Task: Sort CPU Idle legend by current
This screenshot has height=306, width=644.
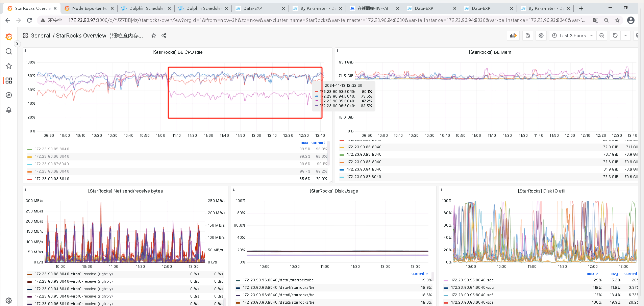Action: [318, 143]
